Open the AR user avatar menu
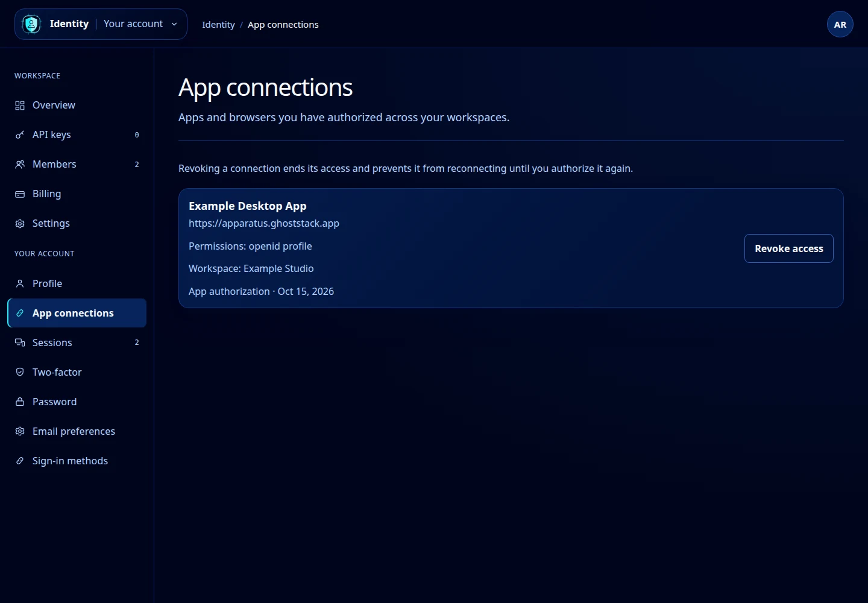The width and height of the screenshot is (868, 603). pos(840,25)
